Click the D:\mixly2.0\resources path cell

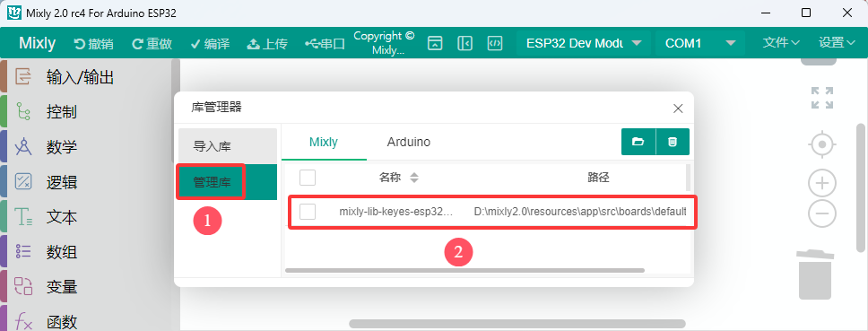point(580,212)
